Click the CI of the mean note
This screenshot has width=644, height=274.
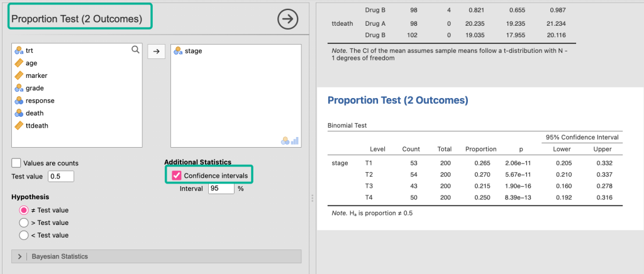[x=449, y=54]
